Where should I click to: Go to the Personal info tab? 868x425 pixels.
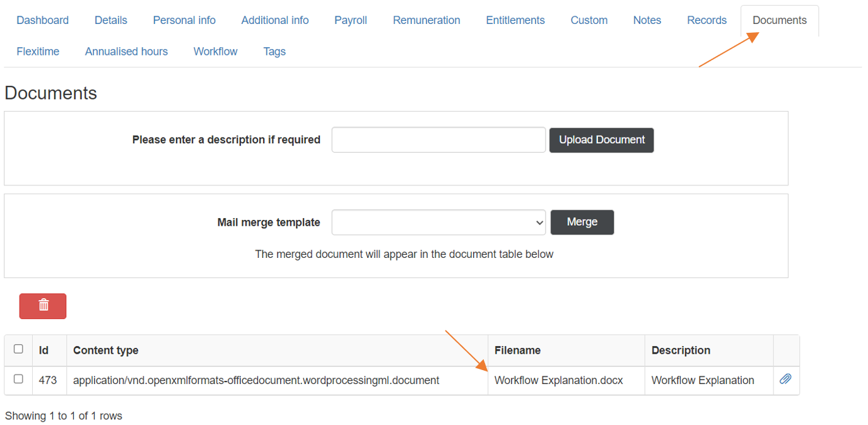point(184,20)
